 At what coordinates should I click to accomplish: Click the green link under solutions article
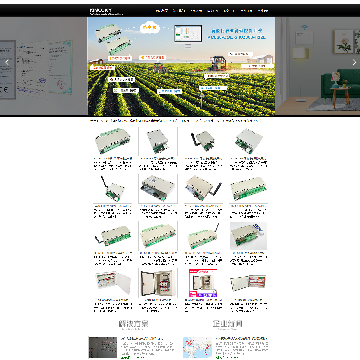pos(128,357)
